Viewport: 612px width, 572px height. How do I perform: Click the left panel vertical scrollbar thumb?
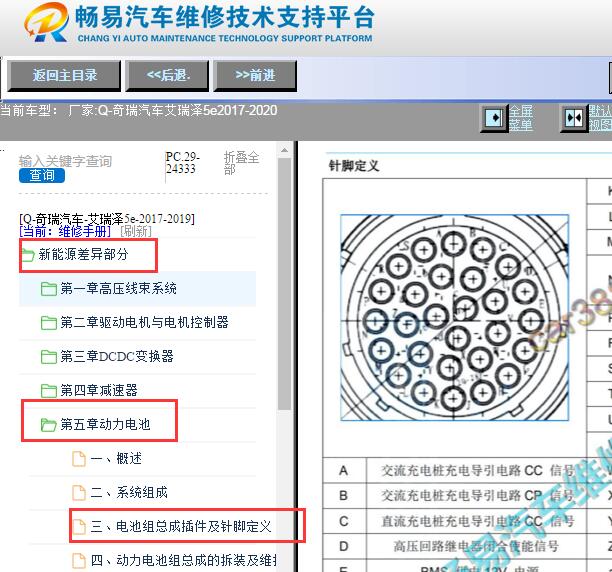pos(285,284)
